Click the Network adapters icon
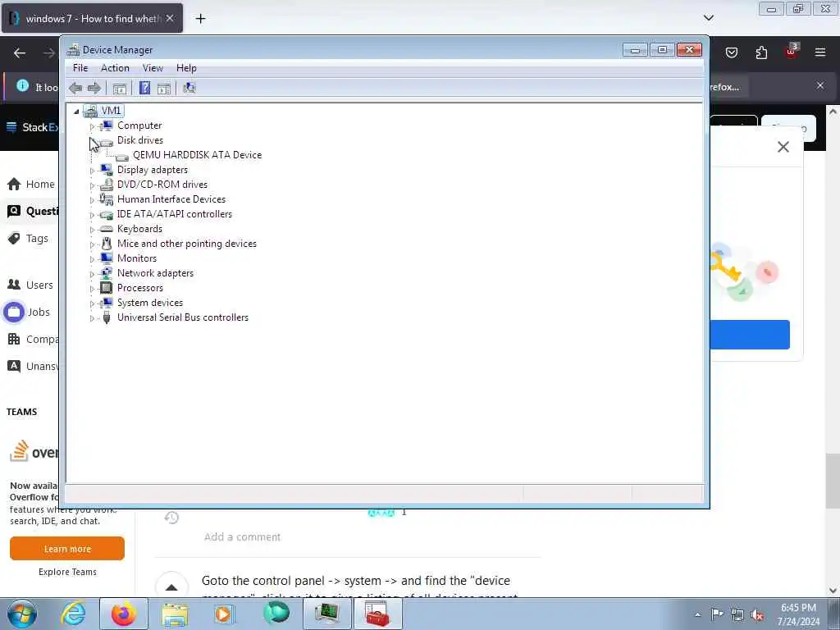 coord(106,273)
